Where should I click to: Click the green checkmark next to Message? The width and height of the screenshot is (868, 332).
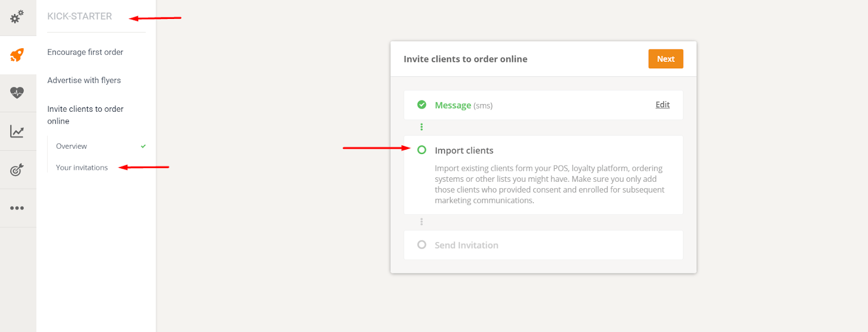click(x=422, y=105)
